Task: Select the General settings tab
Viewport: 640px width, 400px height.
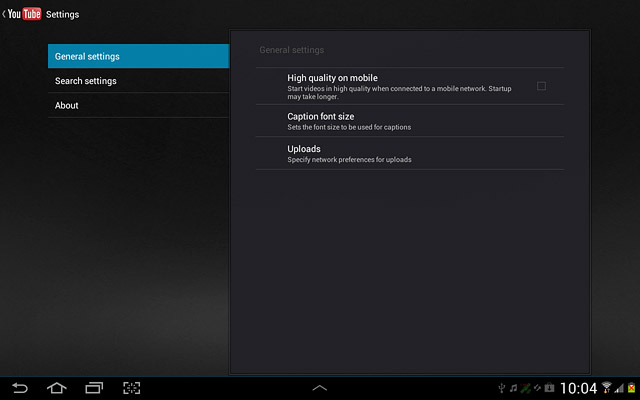Action: [138, 56]
